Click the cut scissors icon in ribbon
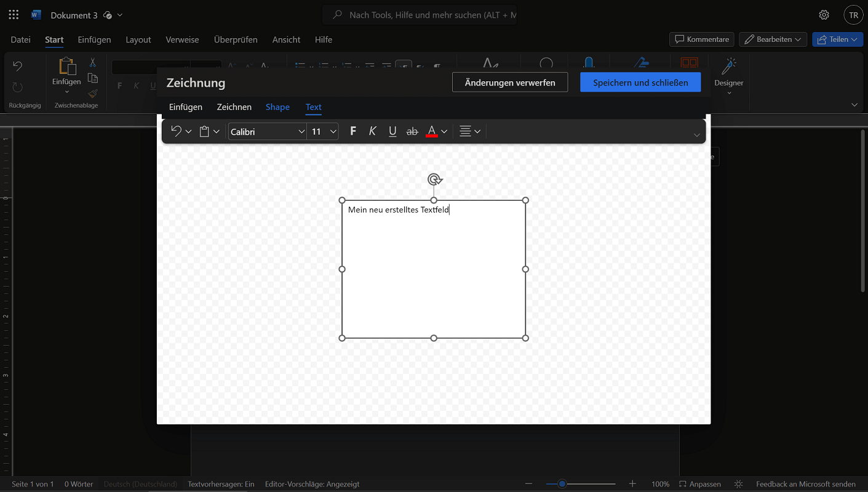The height and width of the screenshot is (492, 868). (x=93, y=63)
